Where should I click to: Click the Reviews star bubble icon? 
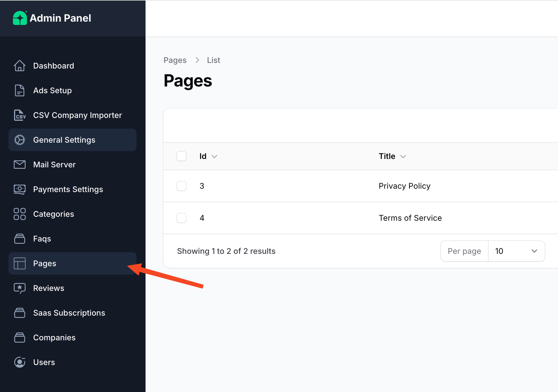20,288
